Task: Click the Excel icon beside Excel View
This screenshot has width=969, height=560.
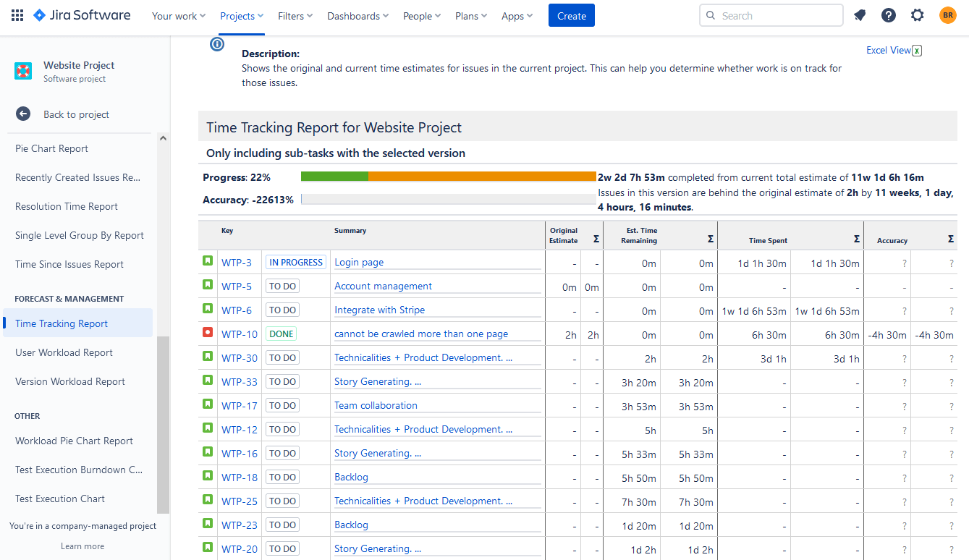Action: pos(918,51)
